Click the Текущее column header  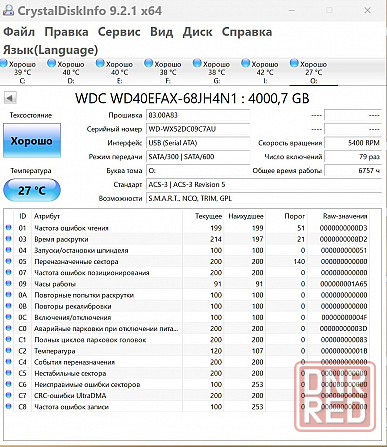coord(203,216)
